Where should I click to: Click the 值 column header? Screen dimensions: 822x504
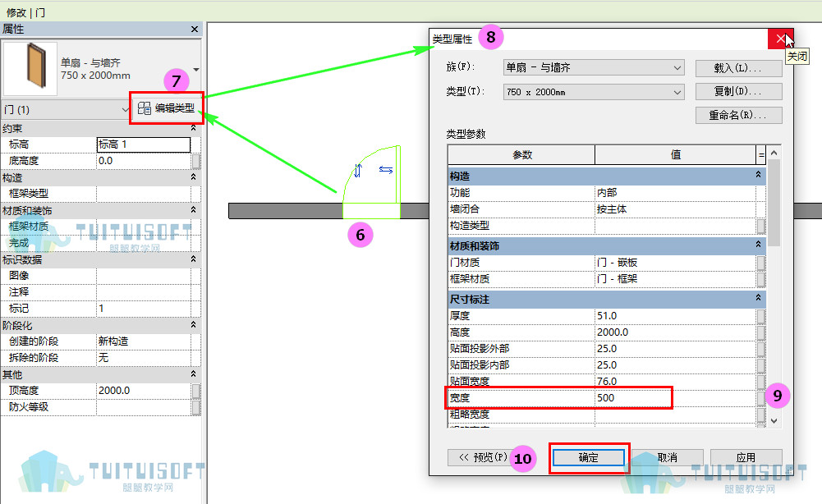point(676,155)
